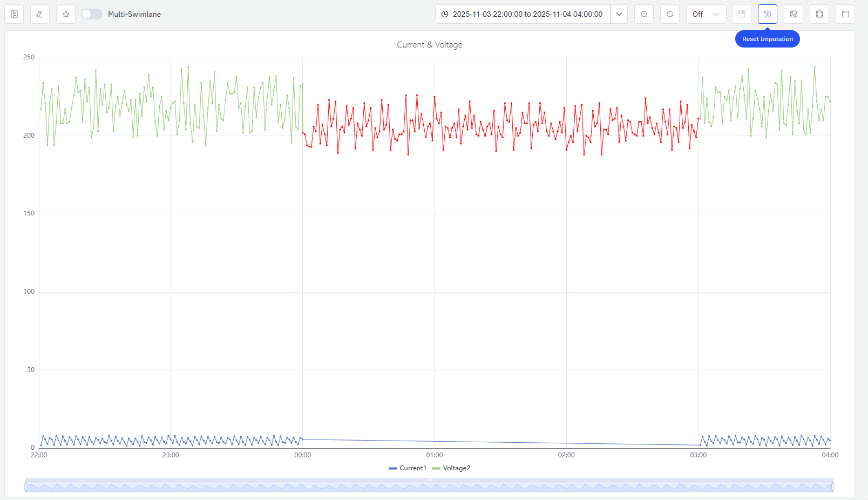Open the date range picker field

click(523, 14)
